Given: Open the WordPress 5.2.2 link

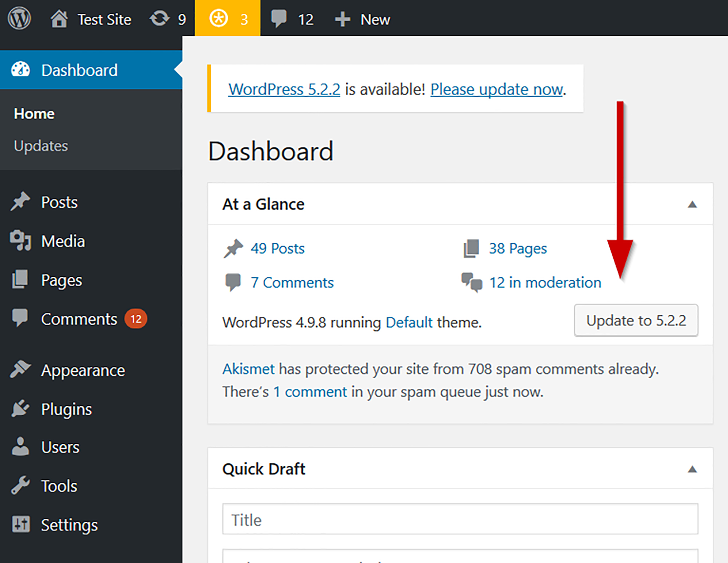Looking at the screenshot, I should pos(284,89).
